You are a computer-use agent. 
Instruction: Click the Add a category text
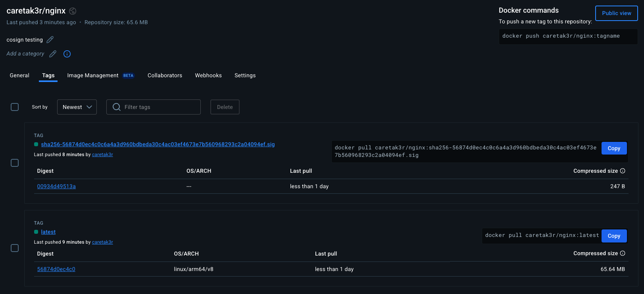pos(25,53)
